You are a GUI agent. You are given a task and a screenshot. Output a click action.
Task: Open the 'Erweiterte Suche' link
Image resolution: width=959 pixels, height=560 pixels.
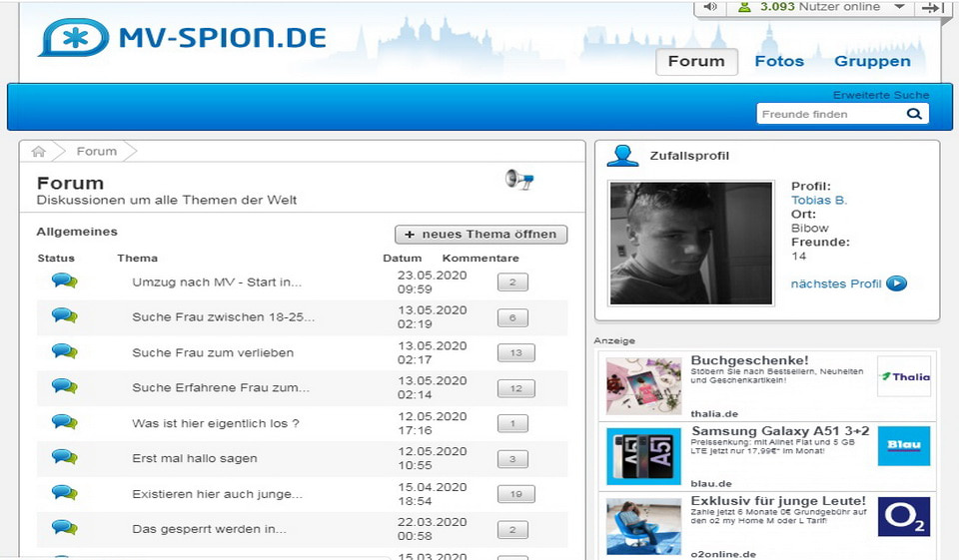[x=880, y=95]
